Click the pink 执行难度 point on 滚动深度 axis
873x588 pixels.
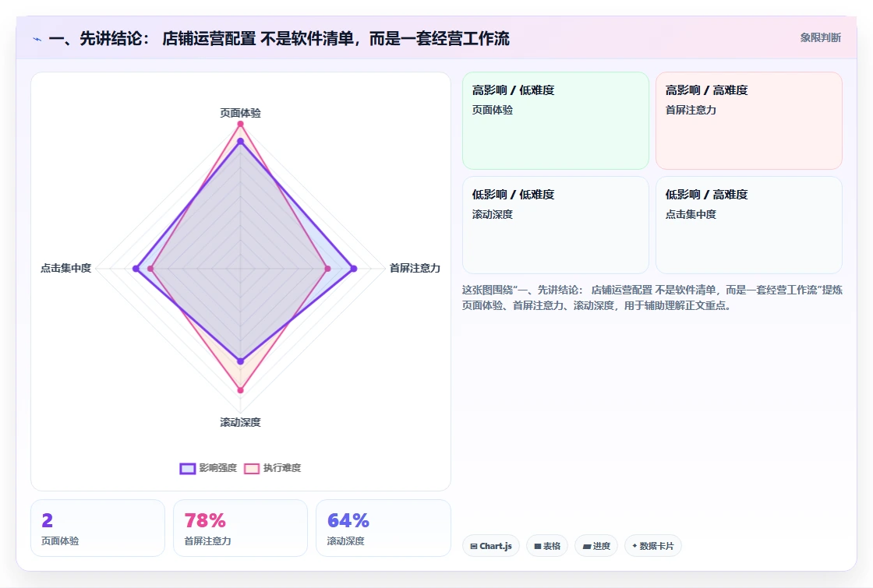(241, 390)
